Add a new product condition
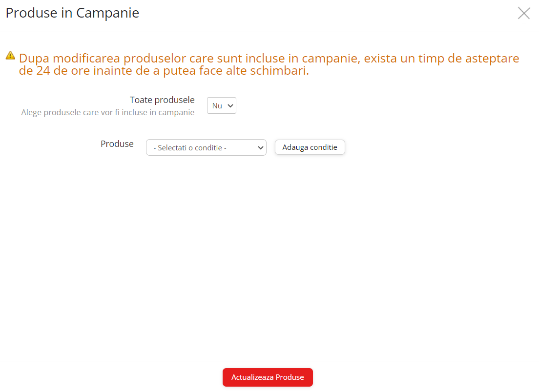This screenshot has height=392, width=539. pos(310,147)
